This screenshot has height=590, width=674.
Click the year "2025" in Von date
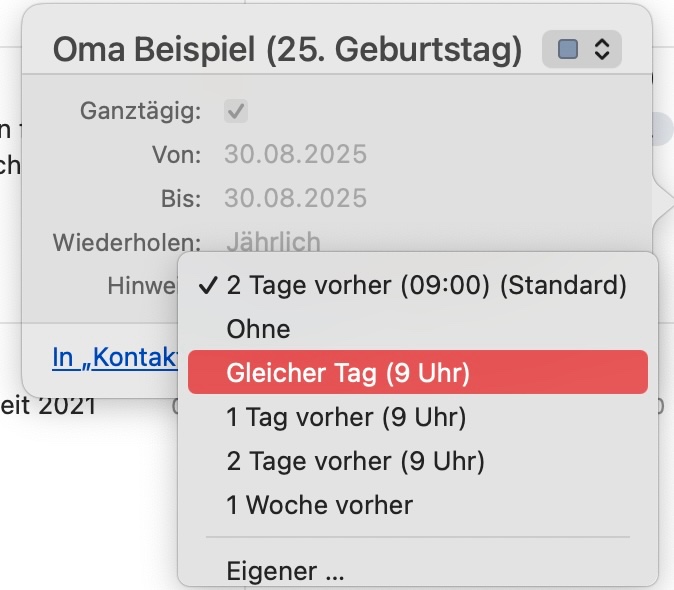(335, 154)
